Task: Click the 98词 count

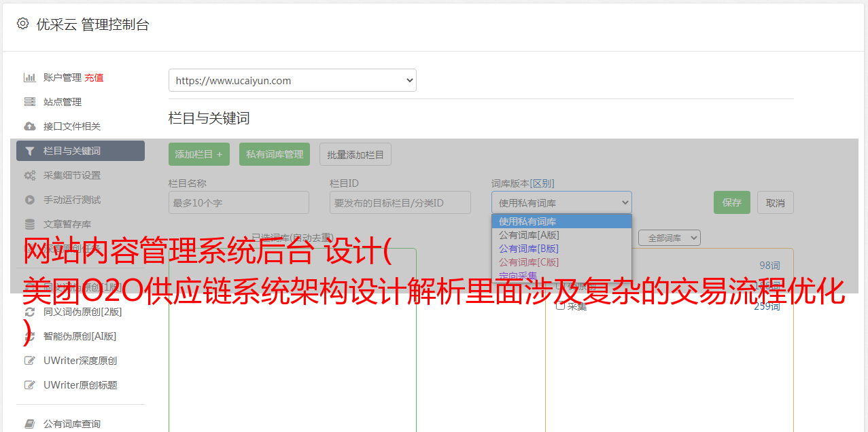Action: 769,266
